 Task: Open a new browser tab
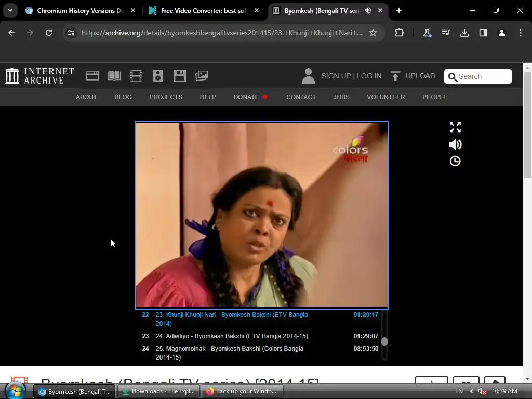point(399,10)
